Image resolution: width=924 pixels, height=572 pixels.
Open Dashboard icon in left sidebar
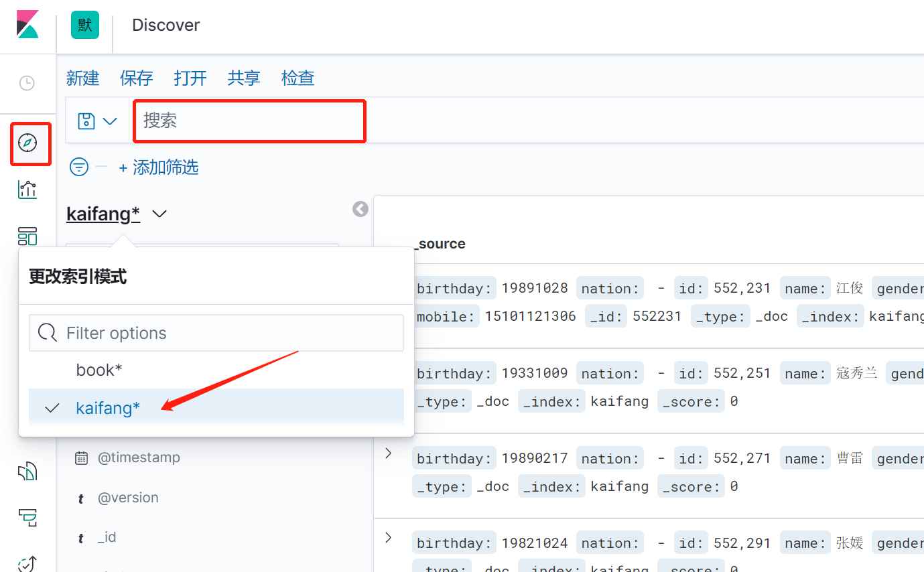point(27,236)
